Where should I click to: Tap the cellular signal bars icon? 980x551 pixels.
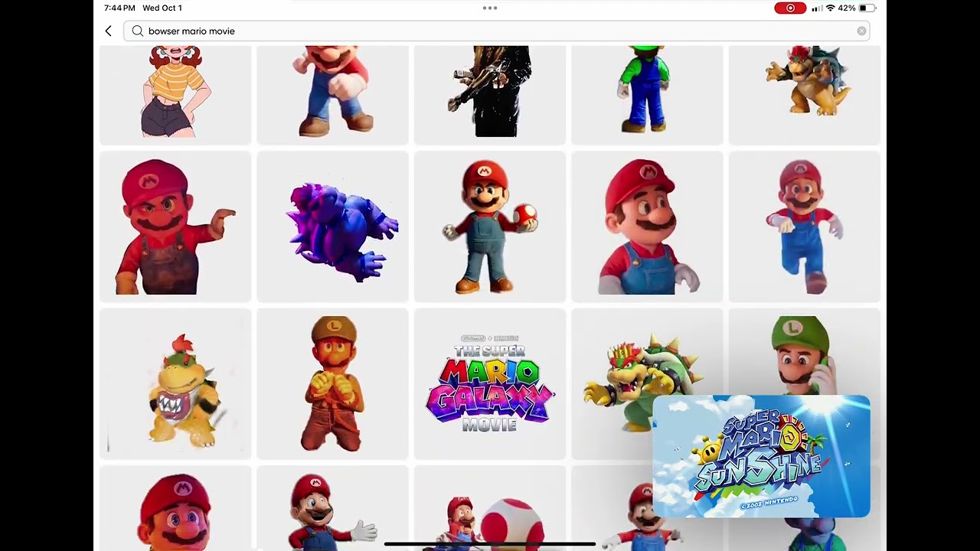tap(817, 8)
